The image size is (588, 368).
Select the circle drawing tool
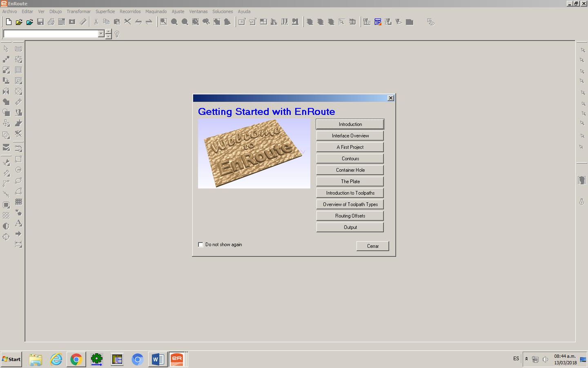18,170
